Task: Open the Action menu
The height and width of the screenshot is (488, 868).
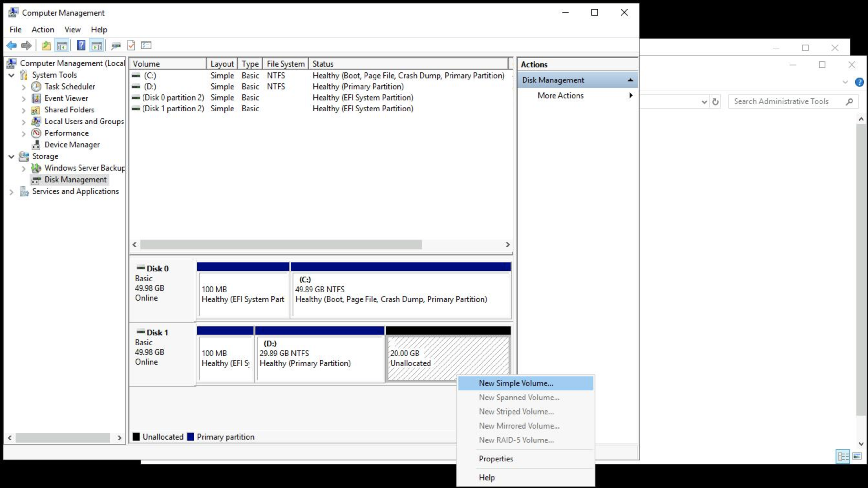Action: (x=43, y=30)
